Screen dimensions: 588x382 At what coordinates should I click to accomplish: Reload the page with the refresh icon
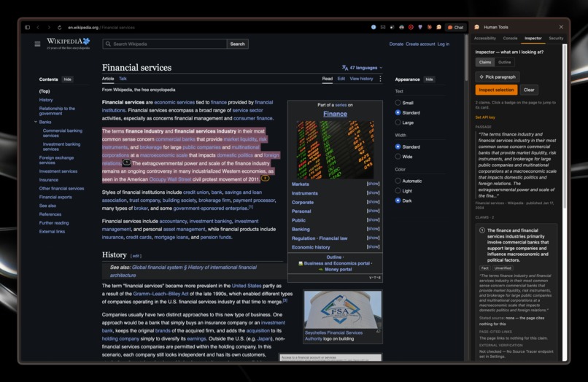coord(59,28)
